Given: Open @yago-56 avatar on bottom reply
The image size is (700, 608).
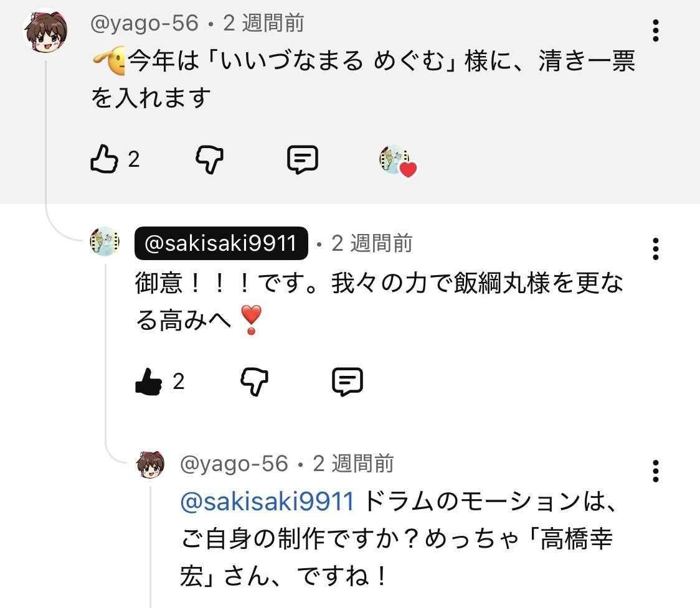Looking at the screenshot, I should coord(151,465).
